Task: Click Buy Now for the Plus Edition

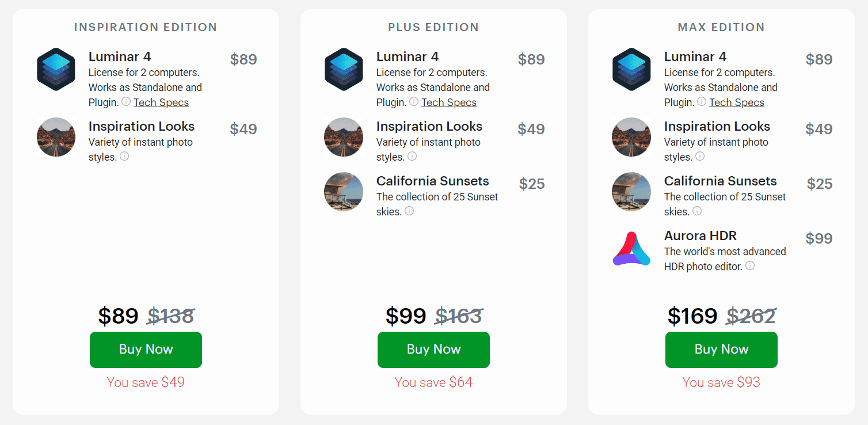Action: (433, 350)
